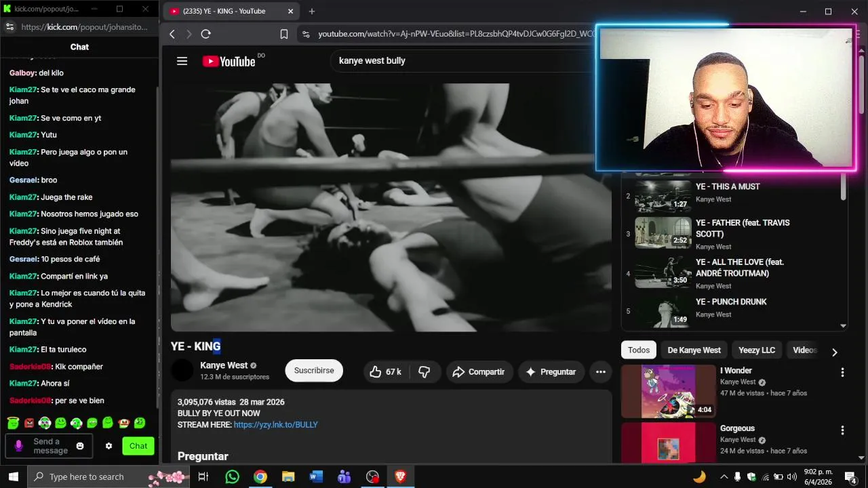Select the Yeezy LLC chip
This screenshot has width=868, height=488.
pyautogui.click(x=757, y=350)
